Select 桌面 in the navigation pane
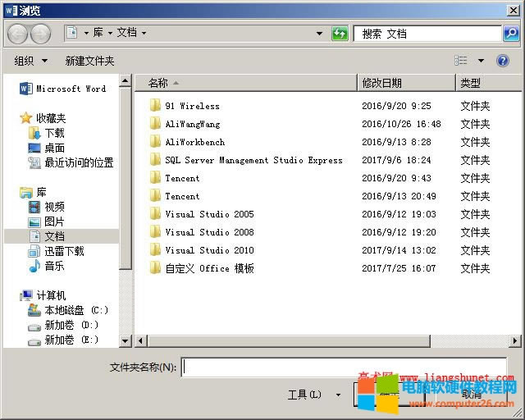The height and width of the screenshot is (420, 525). click(x=54, y=148)
